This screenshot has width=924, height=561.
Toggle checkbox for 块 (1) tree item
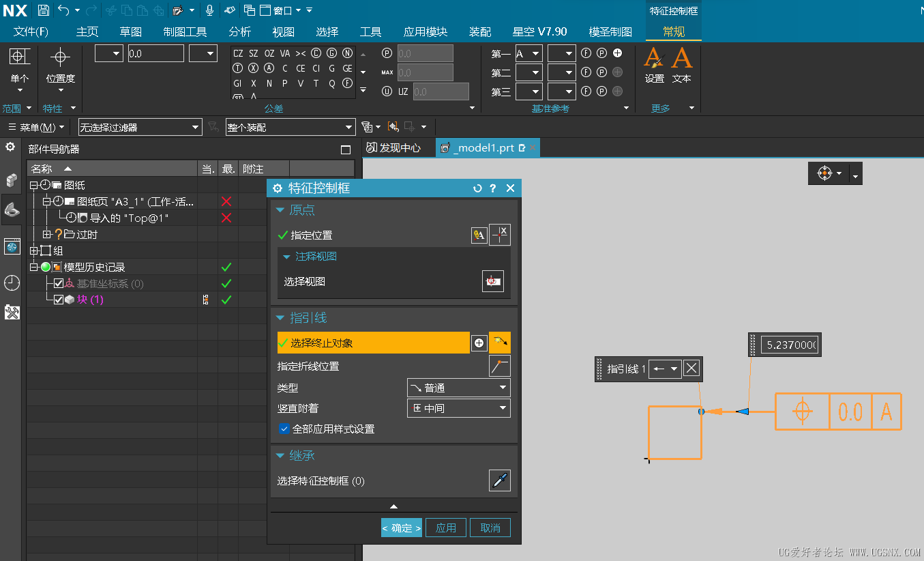point(59,300)
